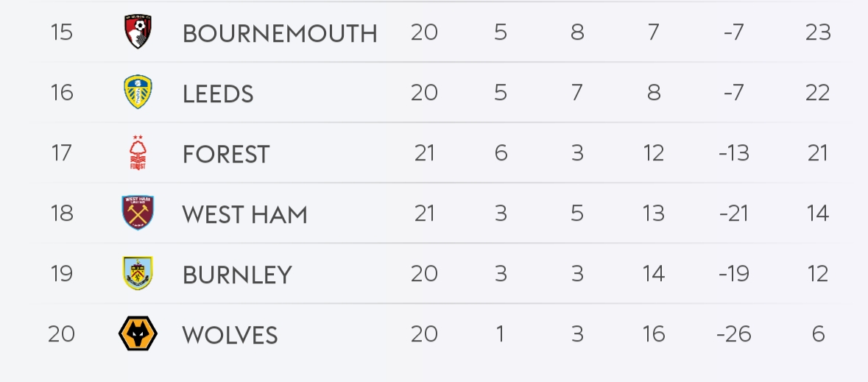Click position number 17 in table
This screenshot has height=382, width=868.
pyautogui.click(x=62, y=153)
